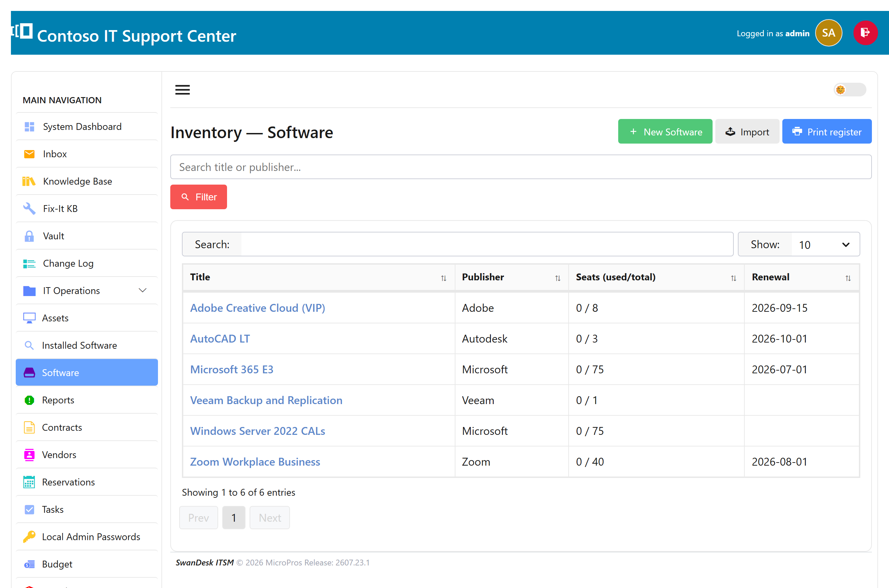889x588 pixels.
Task: Open Vendors in main navigation
Action: tap(87, 455)
